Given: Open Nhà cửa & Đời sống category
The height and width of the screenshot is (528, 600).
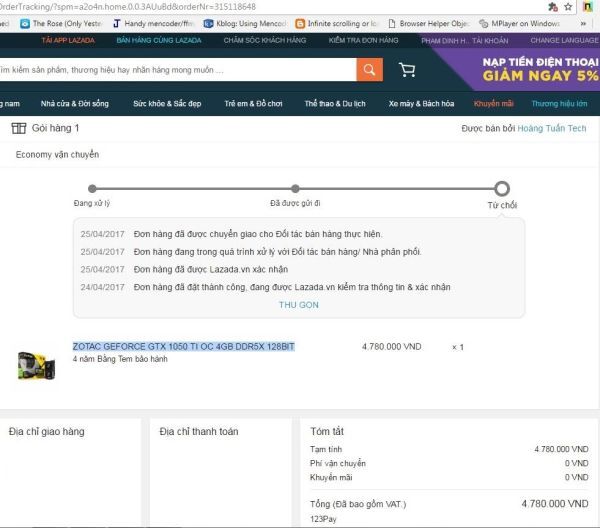Looking at the screenshot, I should (75, 104).
